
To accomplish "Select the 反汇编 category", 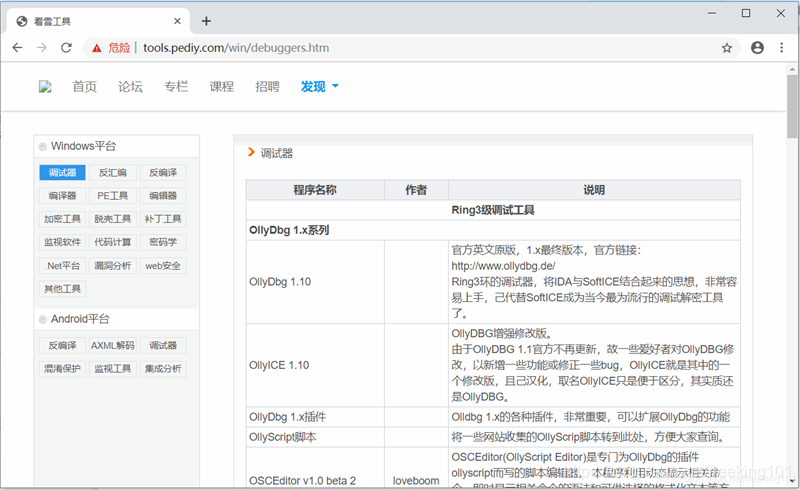I will [113, 173].
